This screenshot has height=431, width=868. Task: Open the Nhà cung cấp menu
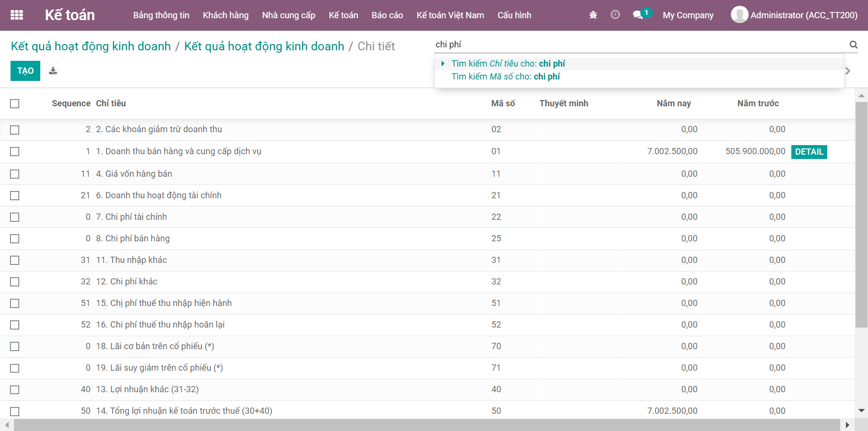pos(289,15)
